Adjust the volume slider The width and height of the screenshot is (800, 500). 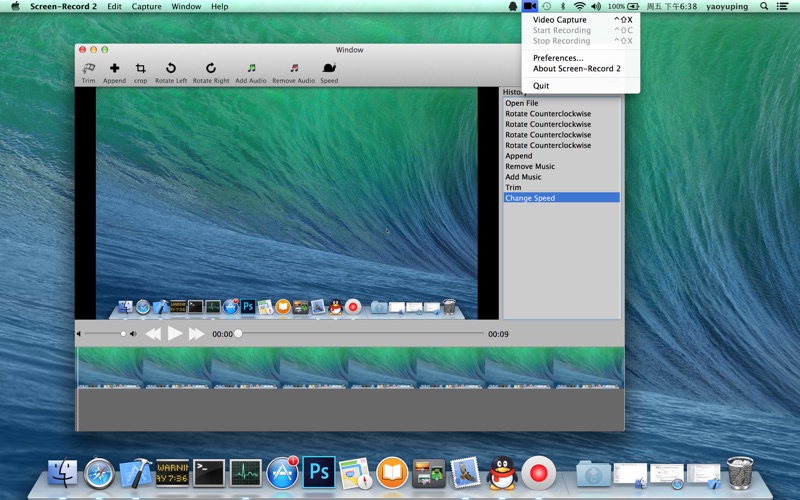pos(123,334)
